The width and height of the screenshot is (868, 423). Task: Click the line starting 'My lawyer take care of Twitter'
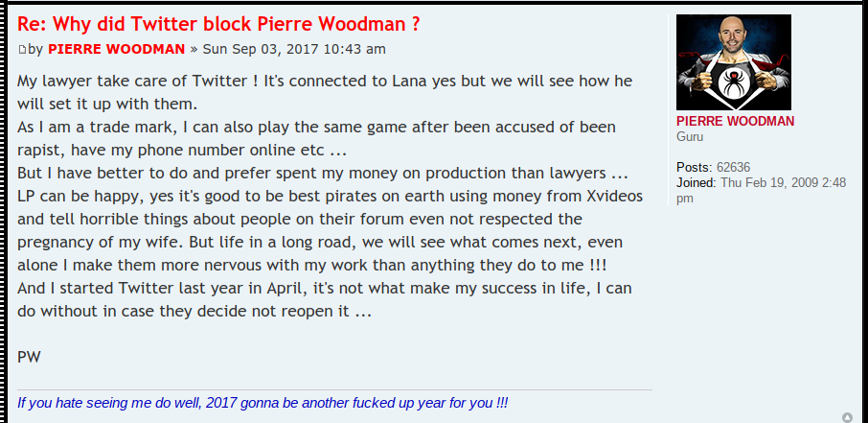point(325,81)
